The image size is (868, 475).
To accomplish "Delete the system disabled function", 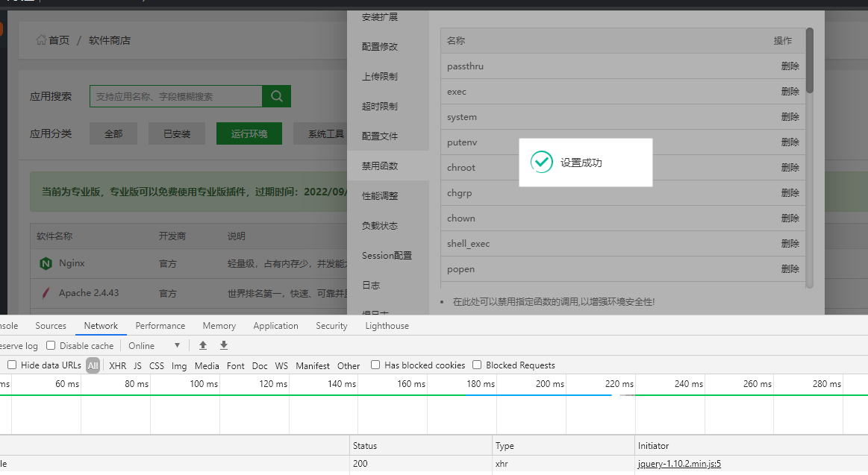I will pyautogui.click(x=790, y=116).
